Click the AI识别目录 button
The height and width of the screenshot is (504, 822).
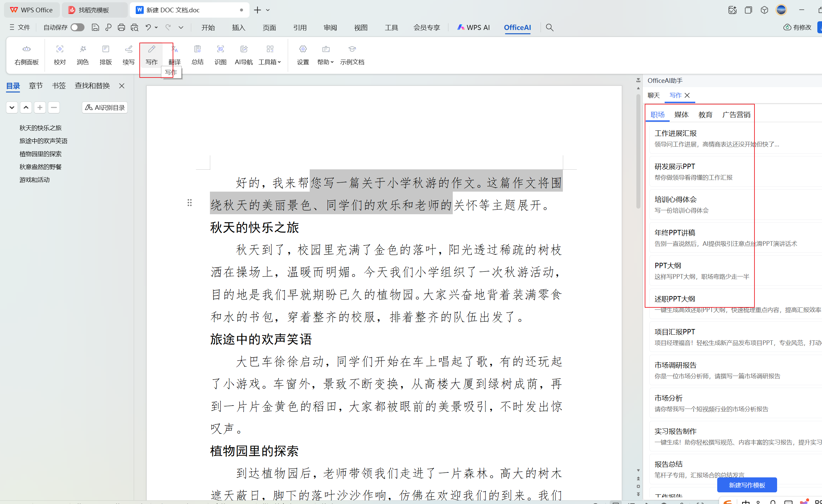[105, 107]
